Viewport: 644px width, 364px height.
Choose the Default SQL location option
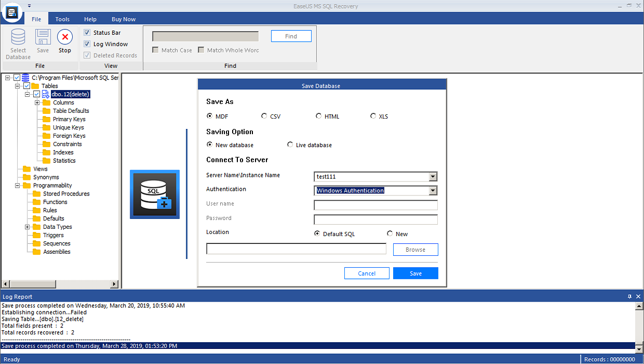[317, 233]
